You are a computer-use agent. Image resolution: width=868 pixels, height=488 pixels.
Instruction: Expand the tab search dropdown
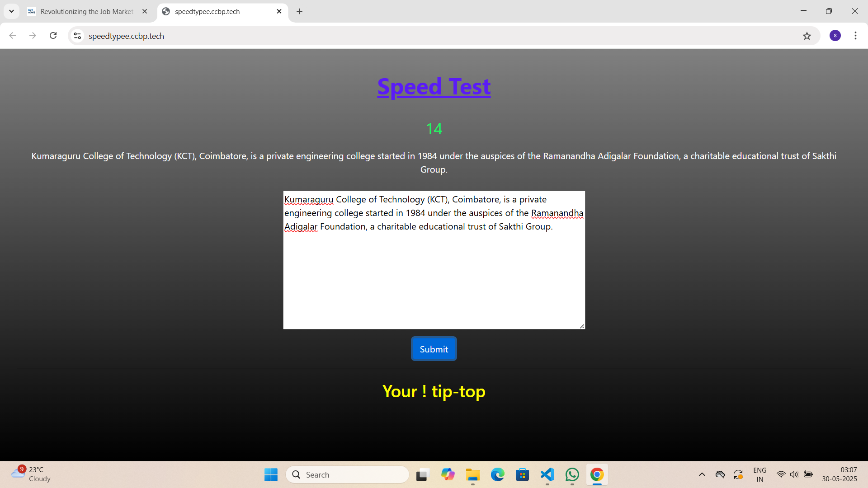[11, 11]
